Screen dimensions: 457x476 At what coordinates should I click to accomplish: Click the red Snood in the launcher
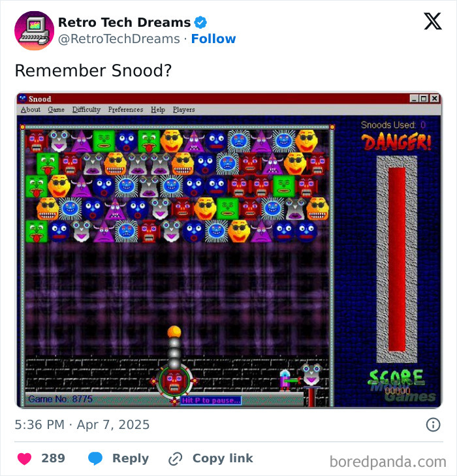(174, 381)
